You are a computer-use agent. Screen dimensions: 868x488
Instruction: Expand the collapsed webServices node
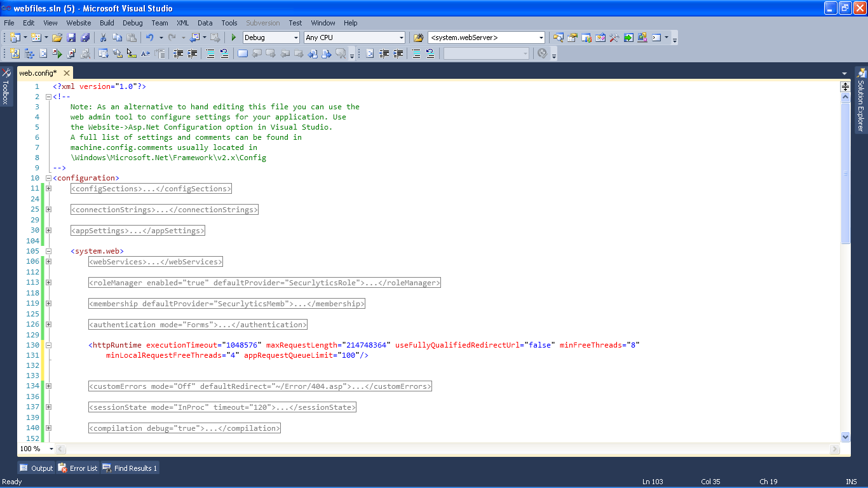pyautogui.click(x=48, y=261)
